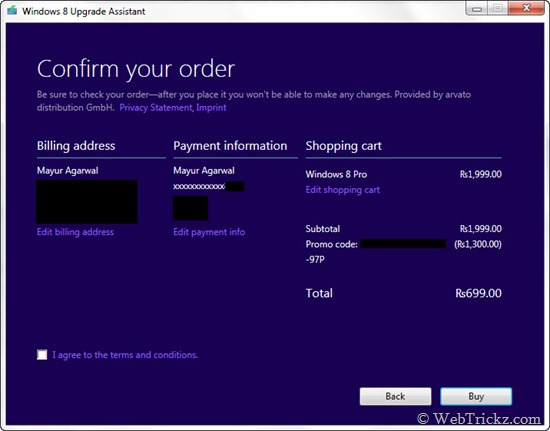Check the terms and conditions checkbox
This screenshot has width=550, height=431.
point(42,355)
